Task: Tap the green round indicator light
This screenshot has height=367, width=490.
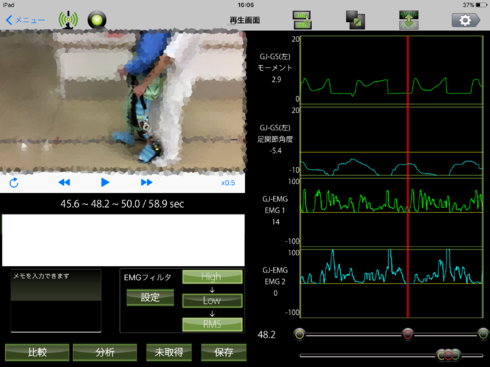Action: pos(97,20)
